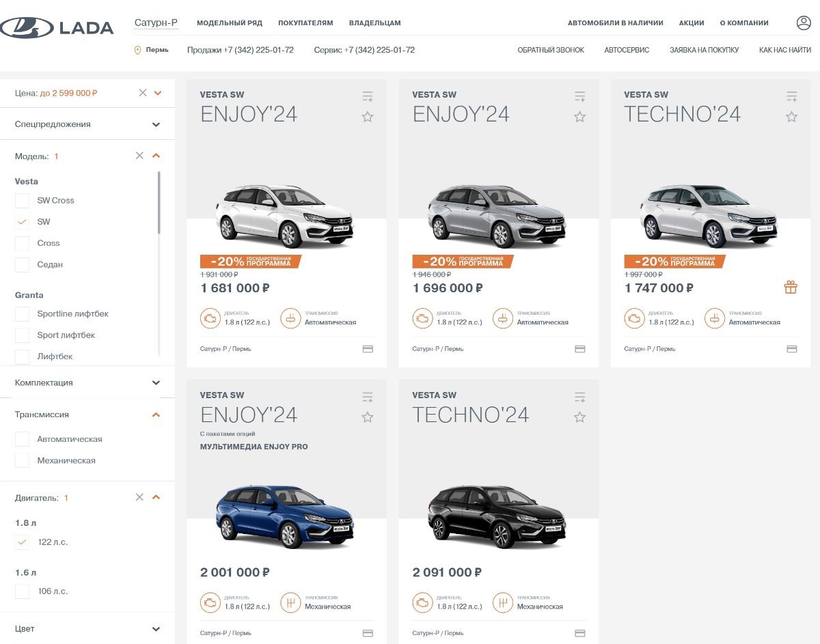Click the model list scrollbar
The height and width of the screenshot is (644, 820).
tap(159, 203)
